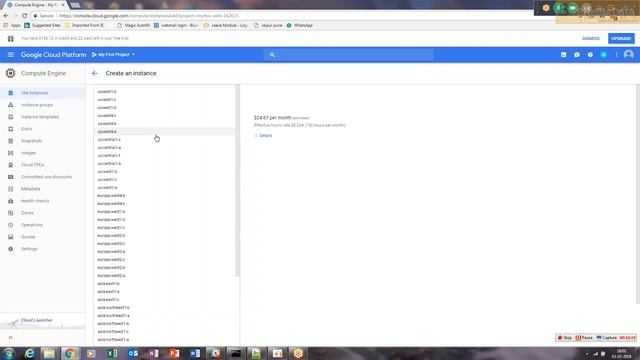Expand the pricing Details section
This screenshot has height=360, width=640.
pos(263,136)
